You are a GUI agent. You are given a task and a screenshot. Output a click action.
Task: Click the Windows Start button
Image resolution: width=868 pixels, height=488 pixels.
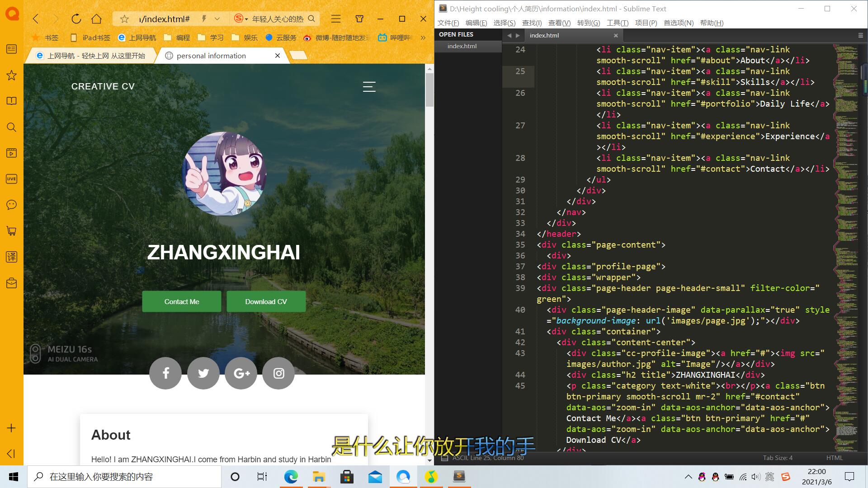point(14,477)
